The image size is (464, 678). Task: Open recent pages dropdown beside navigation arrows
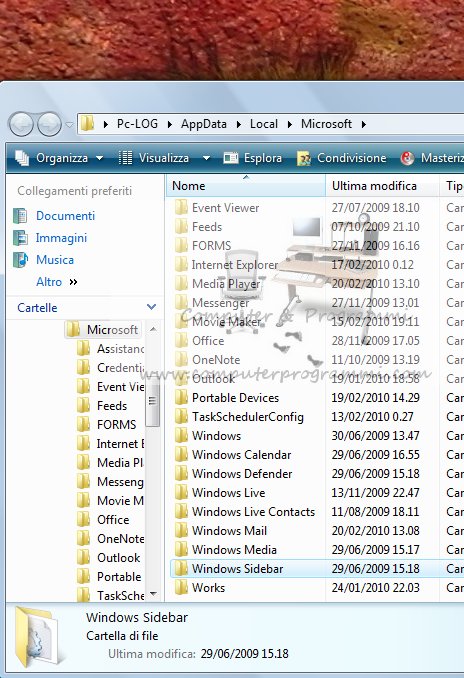click(x=69, y=125)
